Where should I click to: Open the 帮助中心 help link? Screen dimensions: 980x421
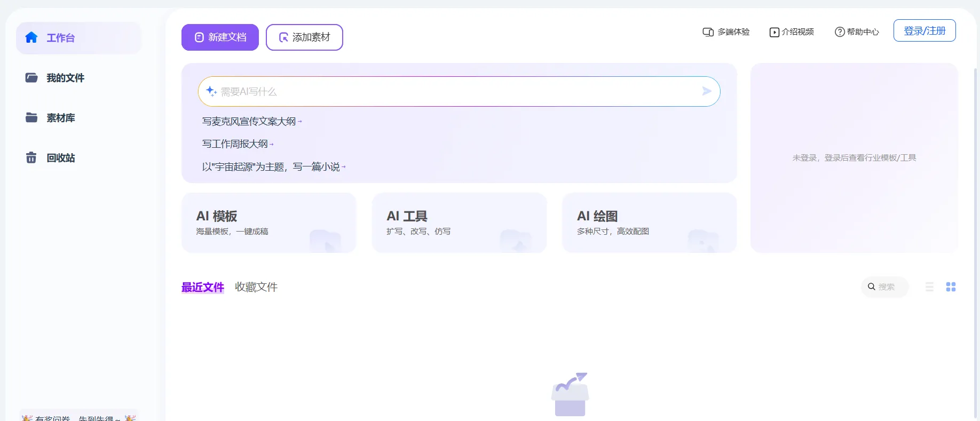click(857, 32)
